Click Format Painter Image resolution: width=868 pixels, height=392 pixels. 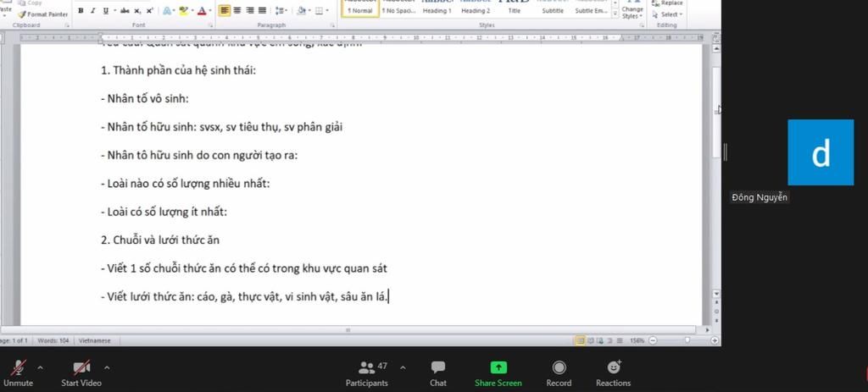42,14
